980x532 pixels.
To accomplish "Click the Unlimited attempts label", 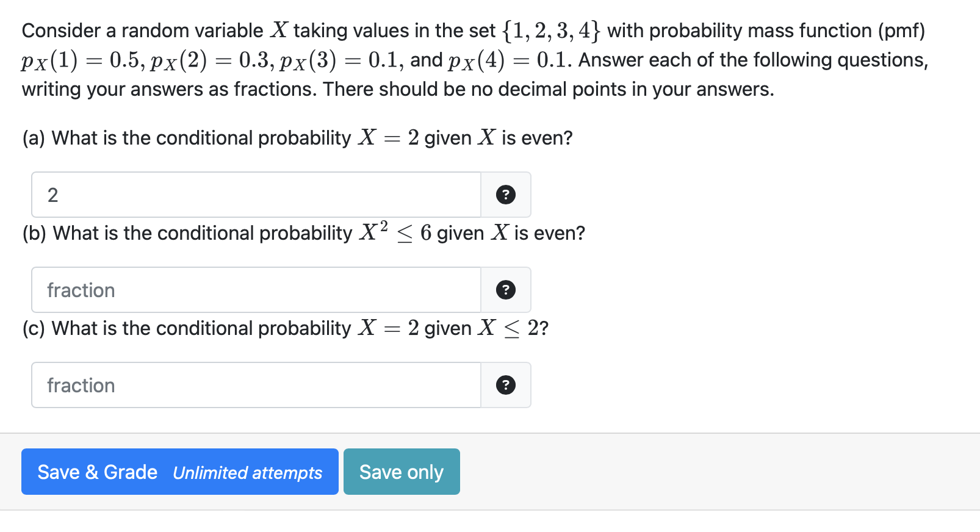I will (247, 473).
